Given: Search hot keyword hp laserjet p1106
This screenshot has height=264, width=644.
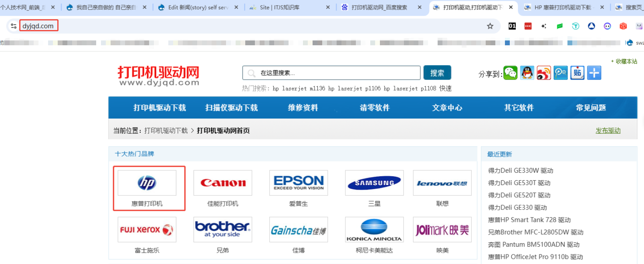Looking at the screenshot, I should point(355,89).
